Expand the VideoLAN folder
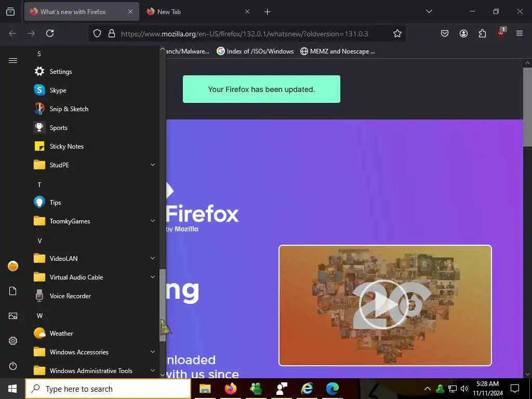Viewport: 532px width, 399px height. 95,259
